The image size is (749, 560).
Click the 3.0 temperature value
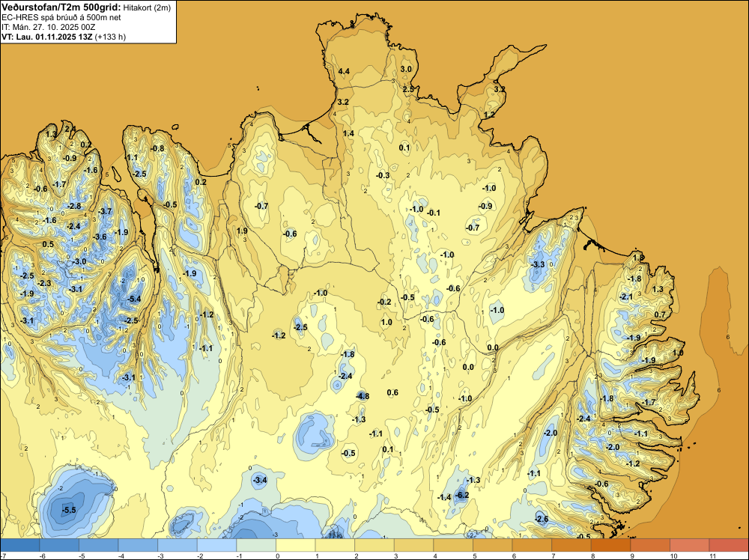405,69
